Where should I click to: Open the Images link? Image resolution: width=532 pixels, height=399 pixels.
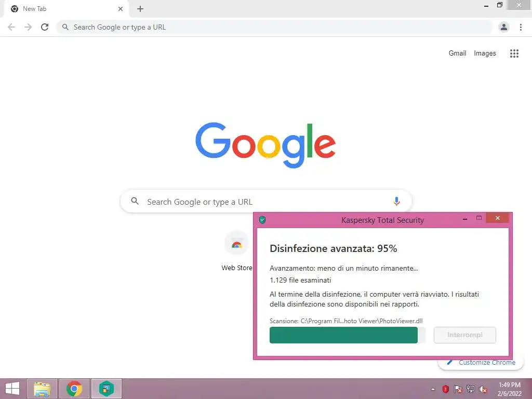tap(485, 54)
